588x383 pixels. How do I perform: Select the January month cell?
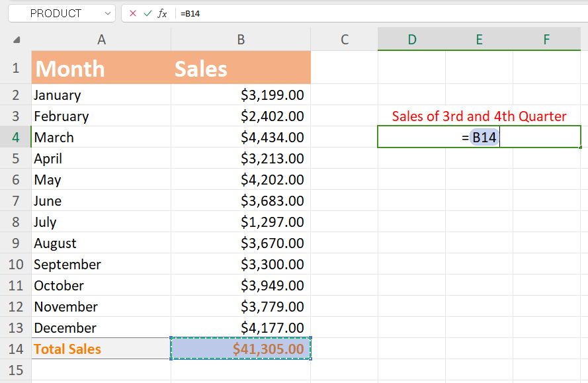[x=101, y=95]
